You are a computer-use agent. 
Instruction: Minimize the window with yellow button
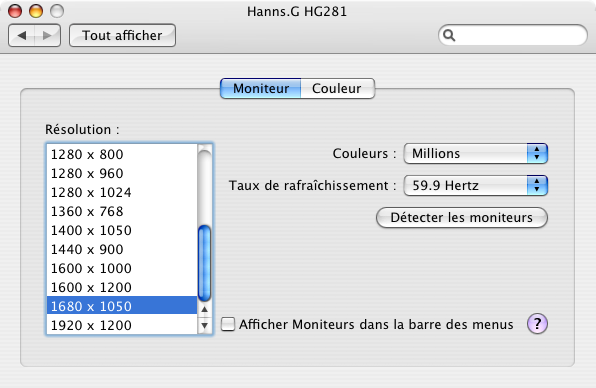pyautogui.click(x=36, y=11)
